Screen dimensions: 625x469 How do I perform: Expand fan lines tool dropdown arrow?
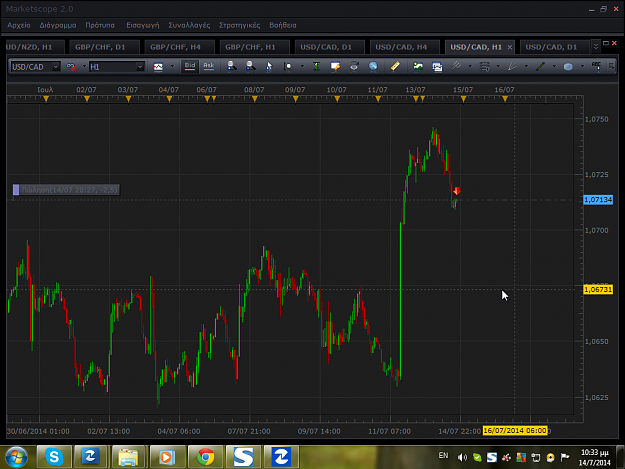(526, 67)
